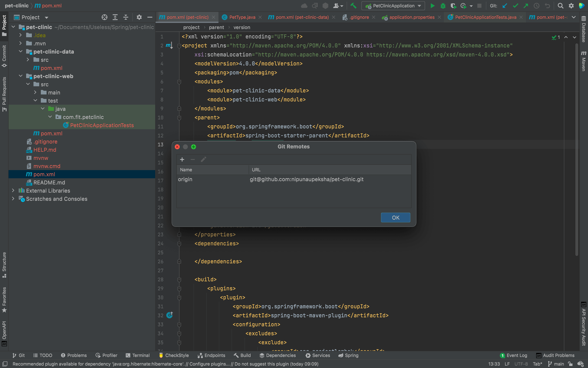The width and height of the screenshot is (588, 368).
Task: Click the remove remote minus icon
Action: click(x=193, y=159)
